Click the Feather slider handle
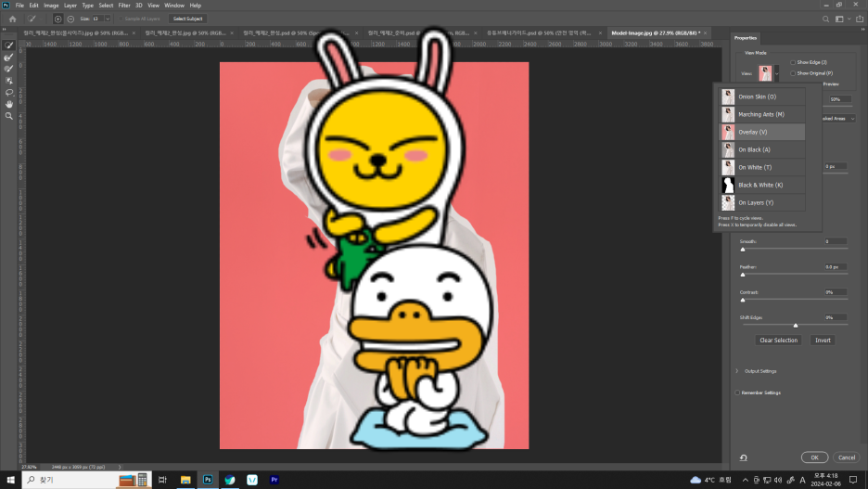Viewport: 868px width, 489px height. 743,275
